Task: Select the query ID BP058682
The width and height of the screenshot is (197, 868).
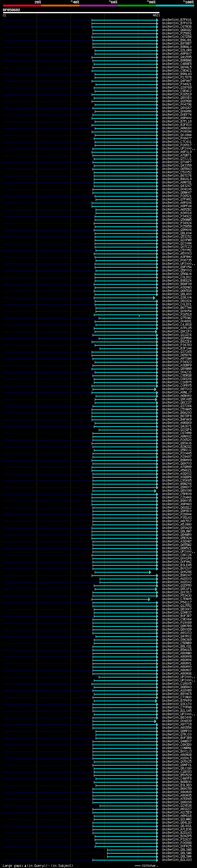Action: (11, 10)
